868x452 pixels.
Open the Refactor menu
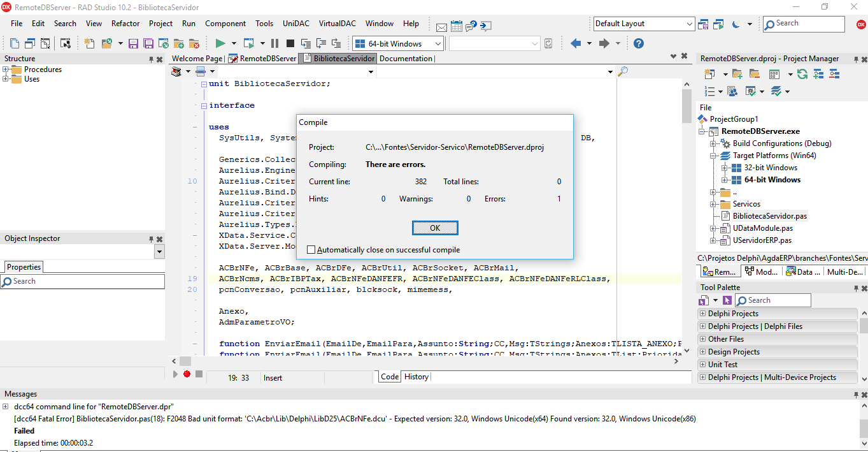pos(125,24)
